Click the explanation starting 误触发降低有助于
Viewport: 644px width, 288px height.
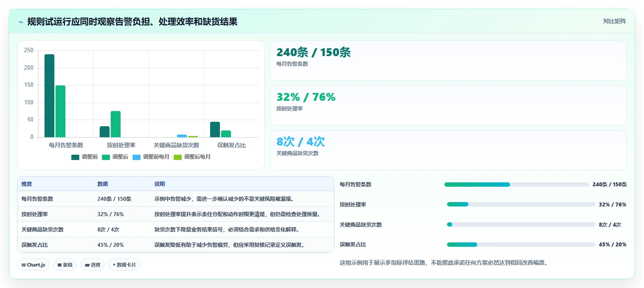click(229, 245)
